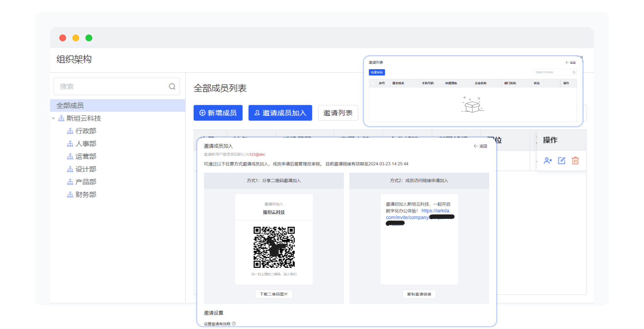Select the 斯坦云科技 organization node
Image resolution: width=644 pixels, height=329 pixels.
pyautogui.click(x=84, y=118)
